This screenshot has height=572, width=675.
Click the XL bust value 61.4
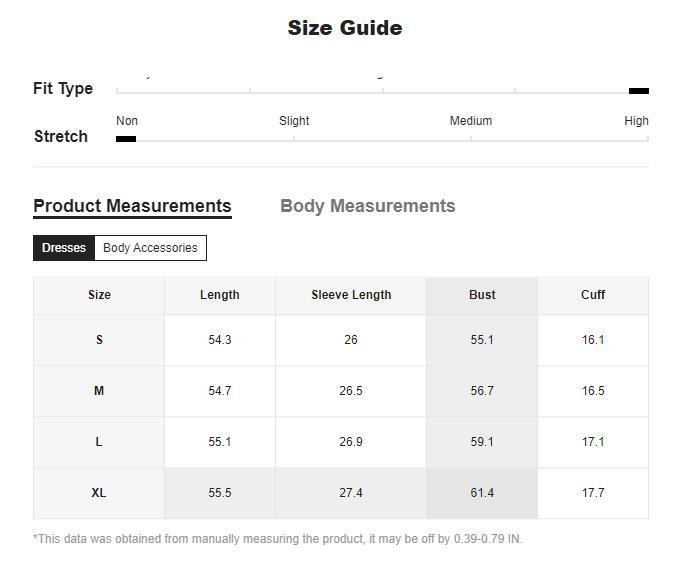coord(482,493)
